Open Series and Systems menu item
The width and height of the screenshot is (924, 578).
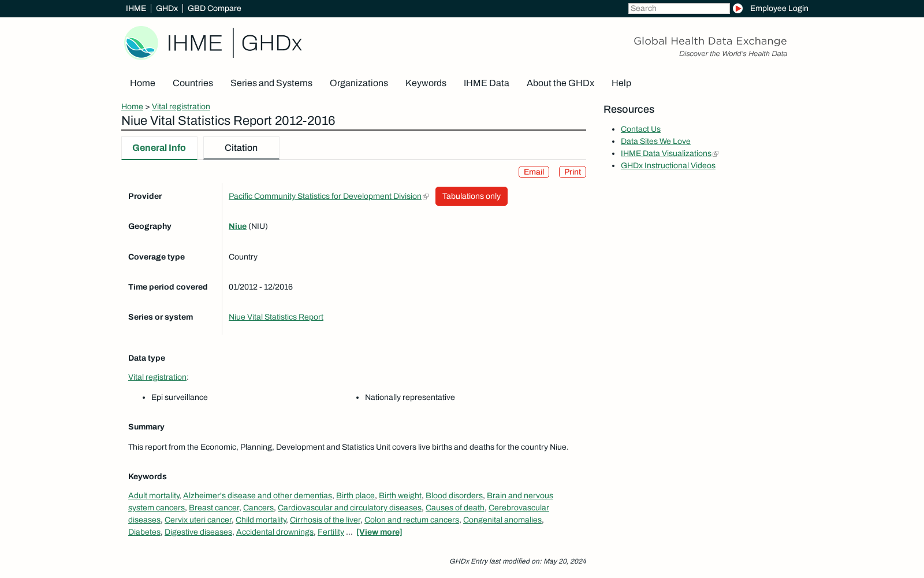click(x=271, y=83)
